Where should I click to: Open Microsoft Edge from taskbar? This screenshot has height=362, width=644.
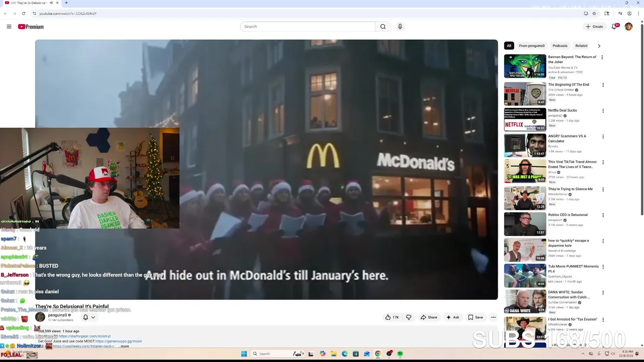click(x=345, y=354)
